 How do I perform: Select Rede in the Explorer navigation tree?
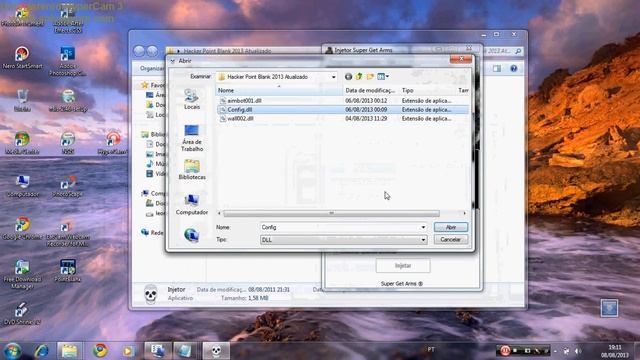pyautogui.click(x=153, y=233)
